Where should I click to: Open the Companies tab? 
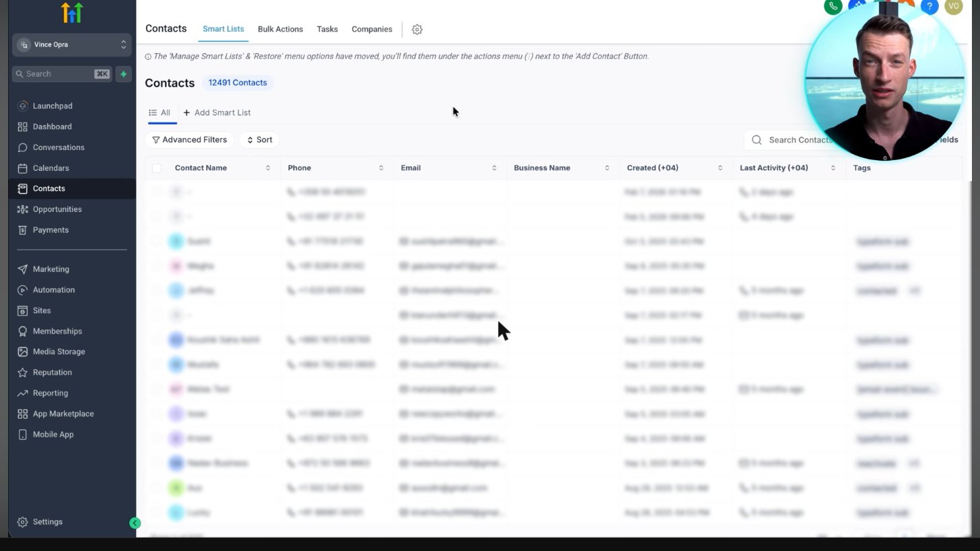coord(372,30)
